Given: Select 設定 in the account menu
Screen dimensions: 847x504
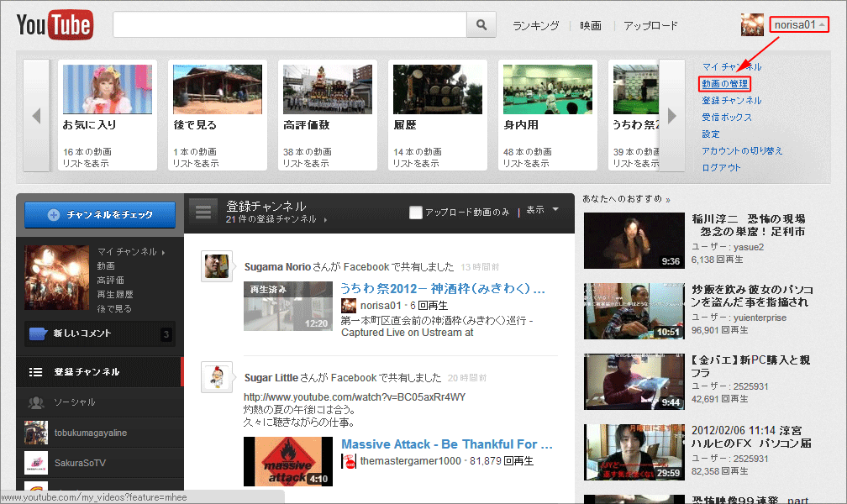Looking at the screenshot, I should pyautogui.click(x=710, y=134).
